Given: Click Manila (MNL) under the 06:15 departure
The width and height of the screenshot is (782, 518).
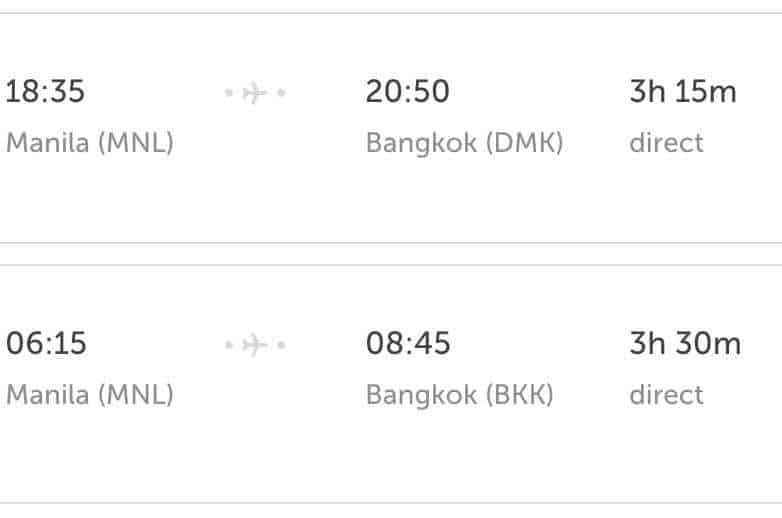Looking at the screenshot, I should coord(90,395).
